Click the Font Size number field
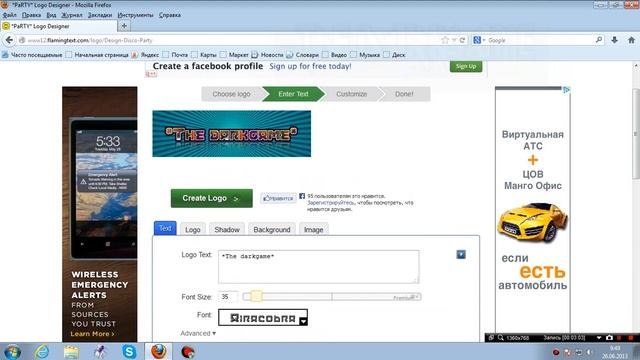Screen dimensions: 640x360 point(228,297)
